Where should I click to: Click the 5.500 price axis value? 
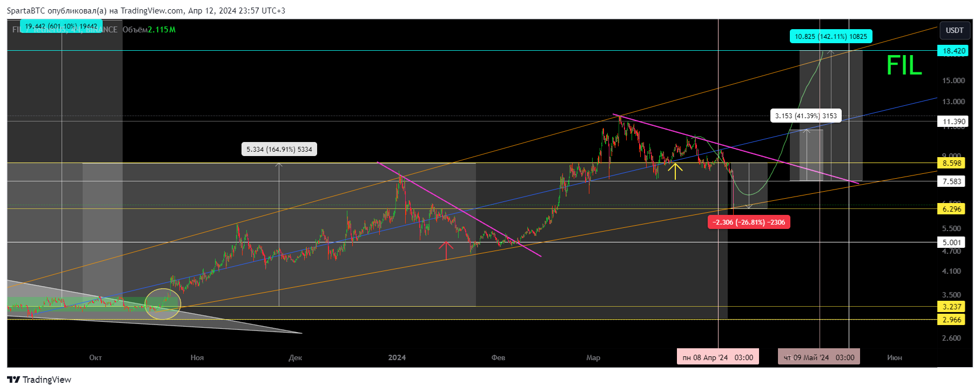point(951,228)
